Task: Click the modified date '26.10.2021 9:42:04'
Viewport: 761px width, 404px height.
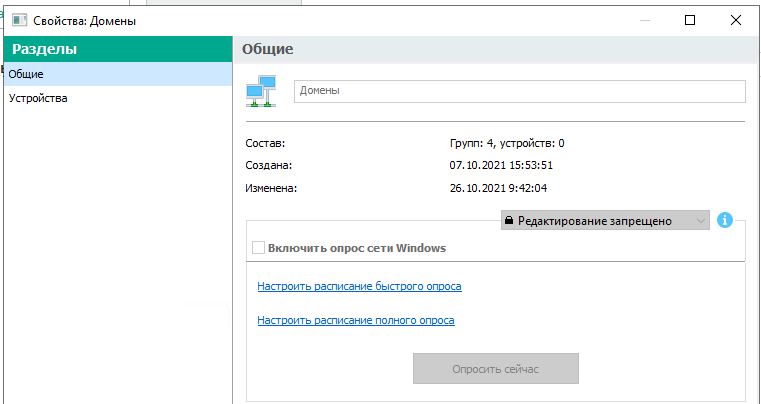Action: pyautogui.click(x=498, y=188)
